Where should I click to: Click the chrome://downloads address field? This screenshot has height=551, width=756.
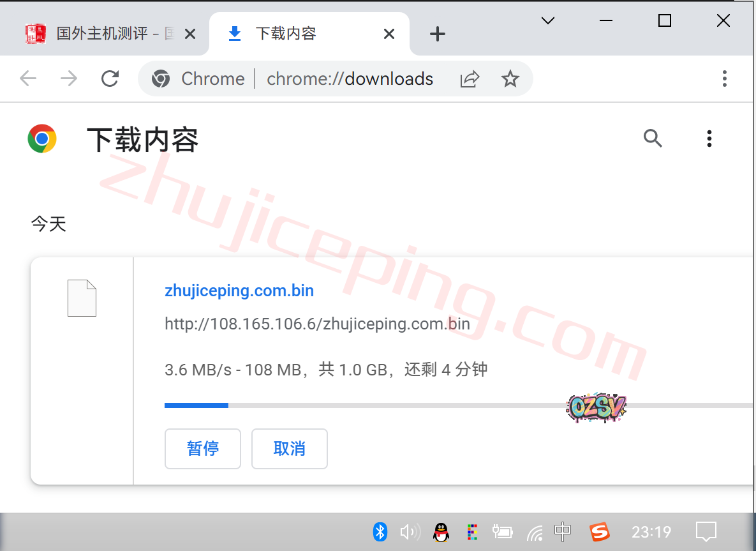click(350, 79)
